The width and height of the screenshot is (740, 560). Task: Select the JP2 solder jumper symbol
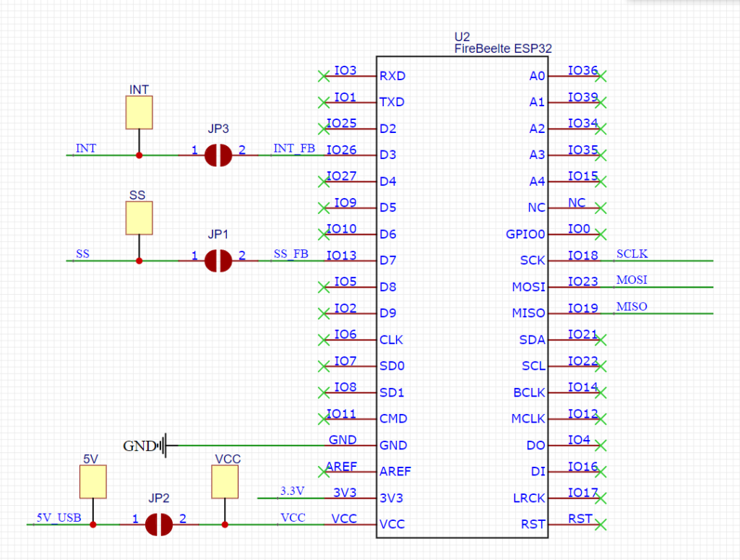(158, 525)
